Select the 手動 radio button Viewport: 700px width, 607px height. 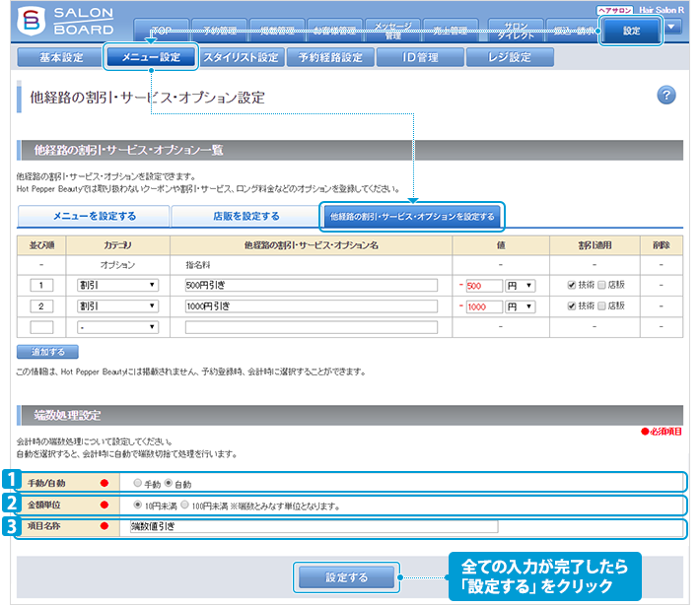click(138, 484)
